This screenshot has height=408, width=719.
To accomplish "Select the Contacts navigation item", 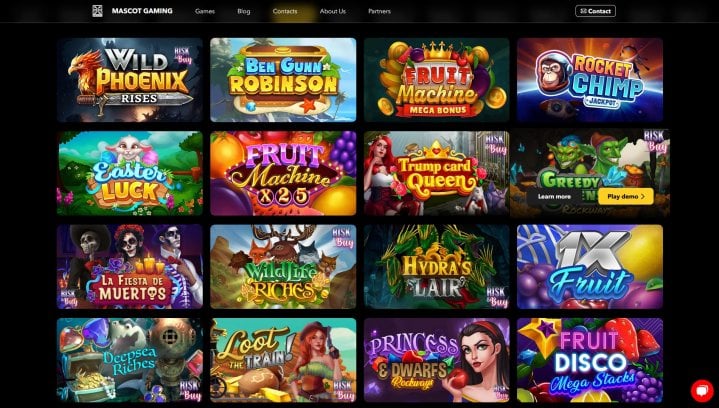I will tap(285, 11).
